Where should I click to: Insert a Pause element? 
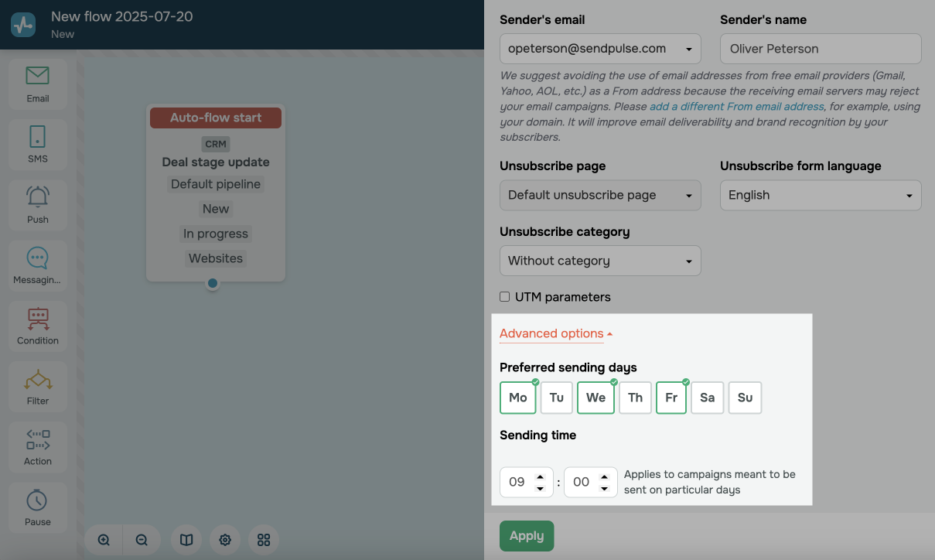37,507
